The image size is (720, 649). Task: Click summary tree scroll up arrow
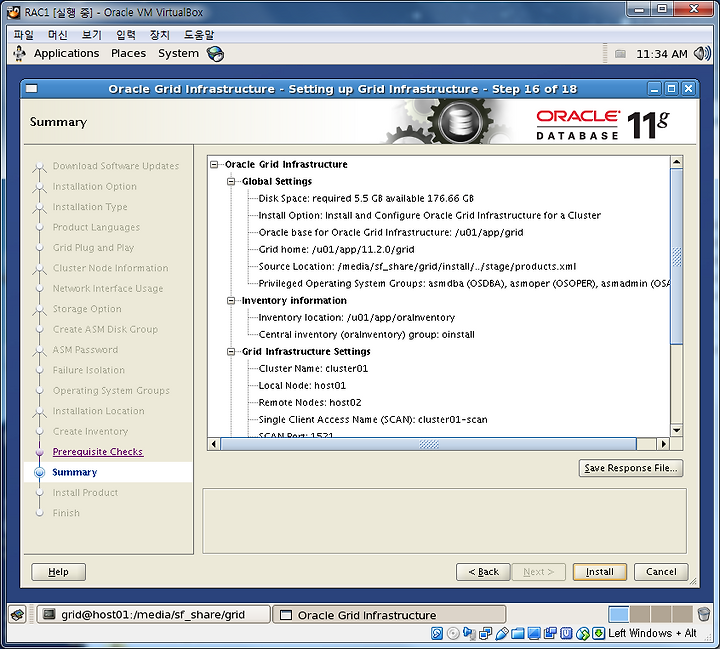676,162
